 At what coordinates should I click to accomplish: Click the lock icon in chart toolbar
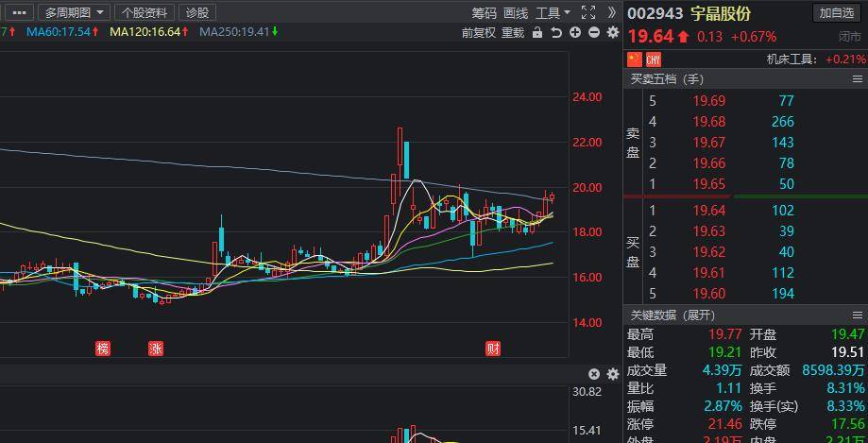(537, 32)
